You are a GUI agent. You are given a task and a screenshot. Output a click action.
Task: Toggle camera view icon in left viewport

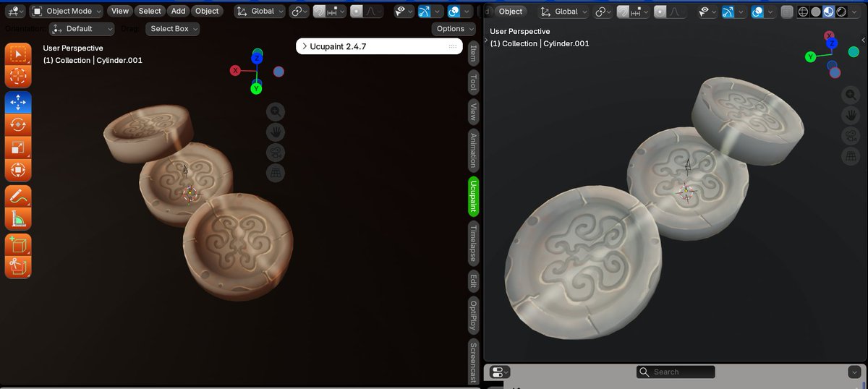pos(276,153)
